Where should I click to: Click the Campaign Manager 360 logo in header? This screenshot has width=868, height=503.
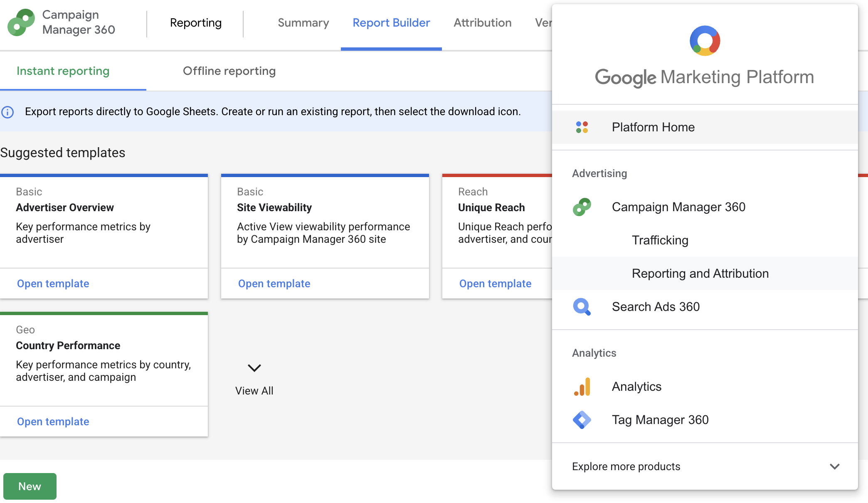point(21,22)
